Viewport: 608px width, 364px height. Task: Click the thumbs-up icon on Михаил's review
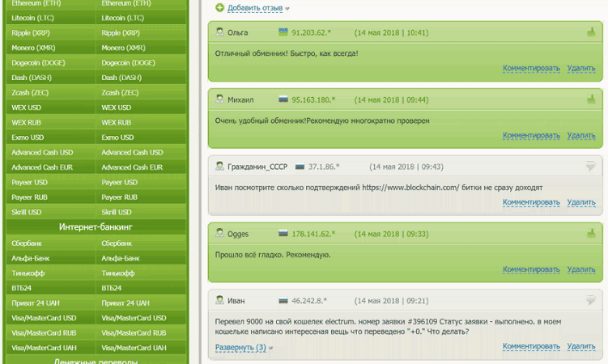591,100
